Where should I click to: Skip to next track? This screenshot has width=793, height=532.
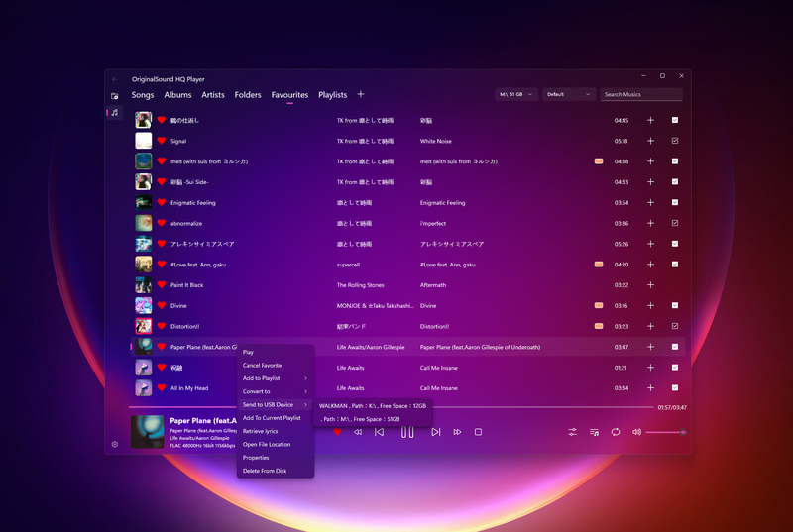[435, 432]
